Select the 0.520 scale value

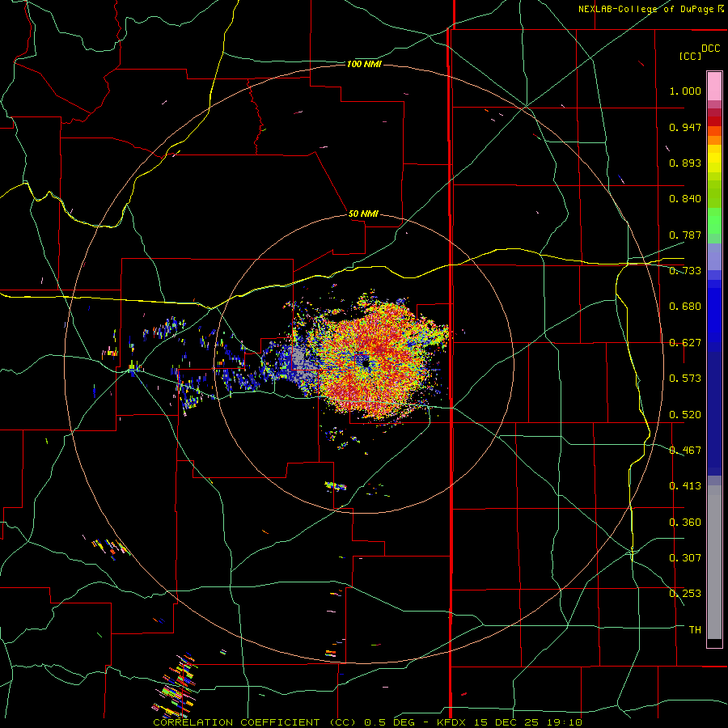coord(685,415)
